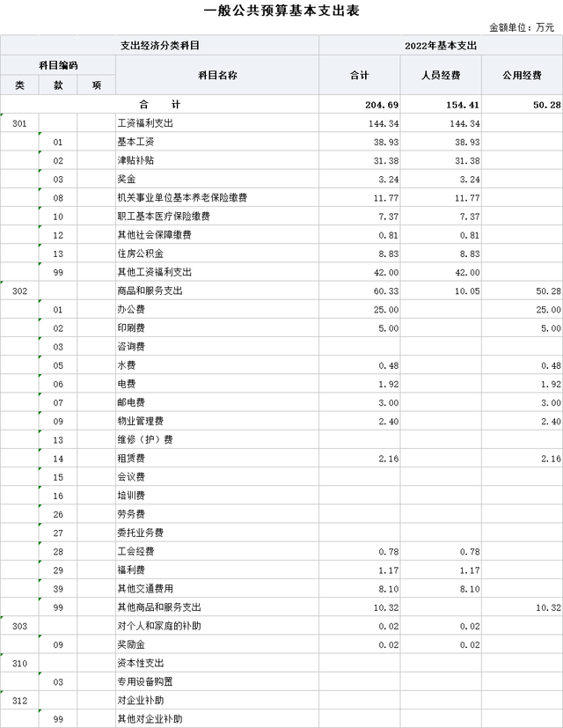This screenshot has height=728, width=563.
Task: Click the grand total value 204.69
Action: (x=382, y=105)
